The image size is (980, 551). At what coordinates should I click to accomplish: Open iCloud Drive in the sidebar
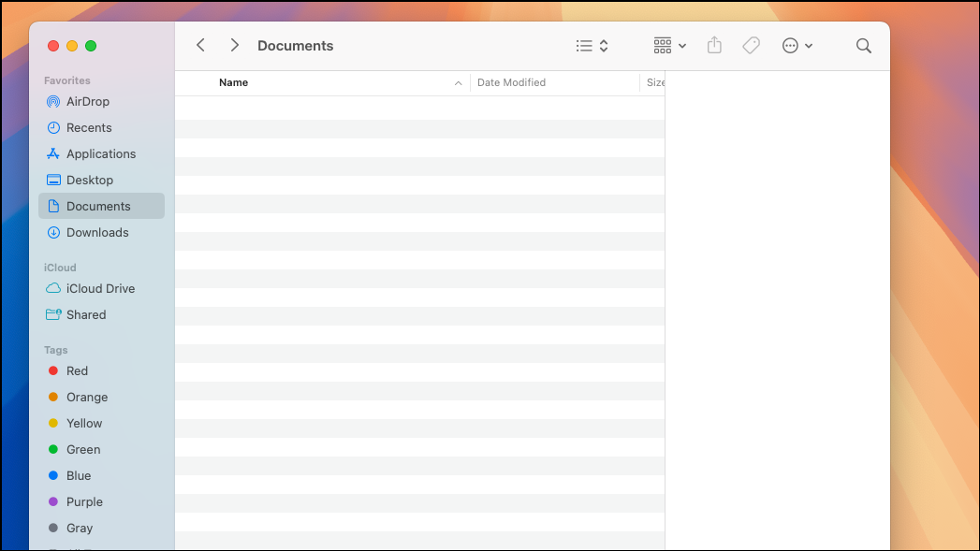[101, 289]
